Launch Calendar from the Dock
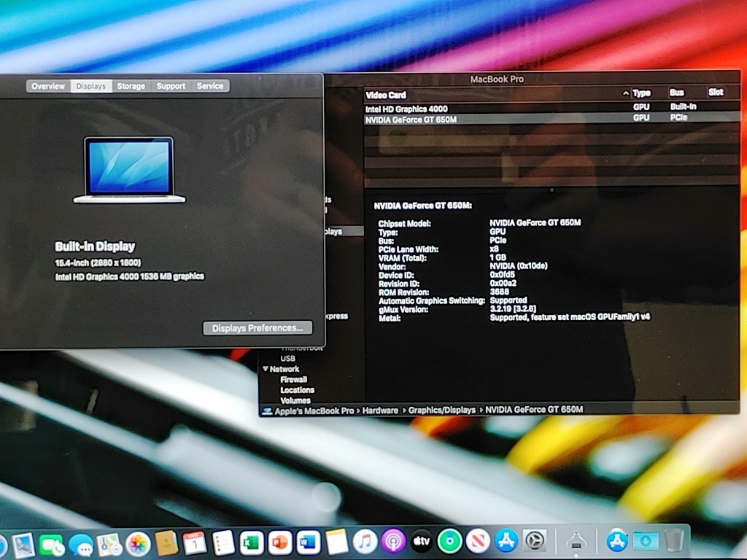Viewport: 747px width, 560px height. [194, 542]
